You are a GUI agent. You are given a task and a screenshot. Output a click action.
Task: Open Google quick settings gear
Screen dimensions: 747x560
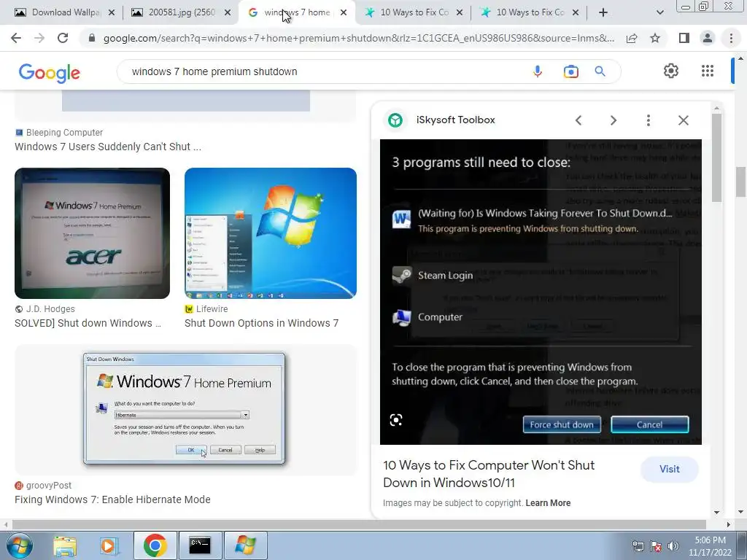pyautogui.click(x=671, y=71)
